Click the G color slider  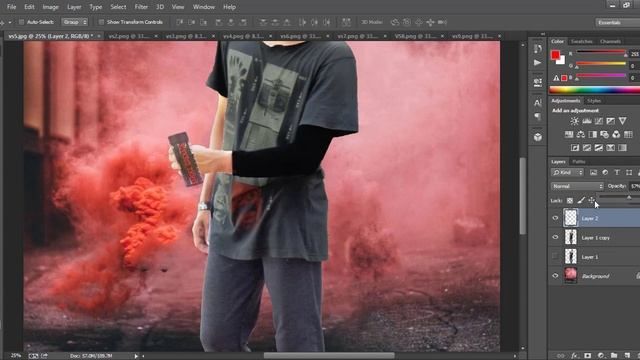pos(601,64)
